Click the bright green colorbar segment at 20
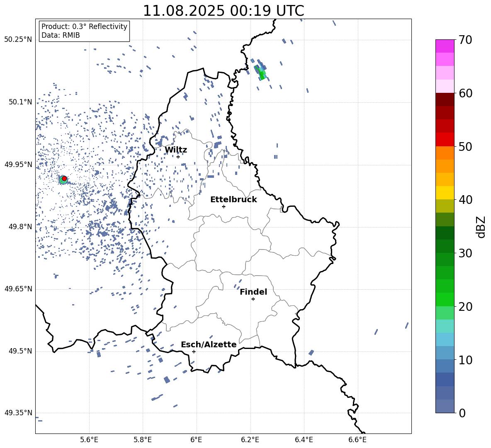491x448 pixels. (x=445, y=299)
